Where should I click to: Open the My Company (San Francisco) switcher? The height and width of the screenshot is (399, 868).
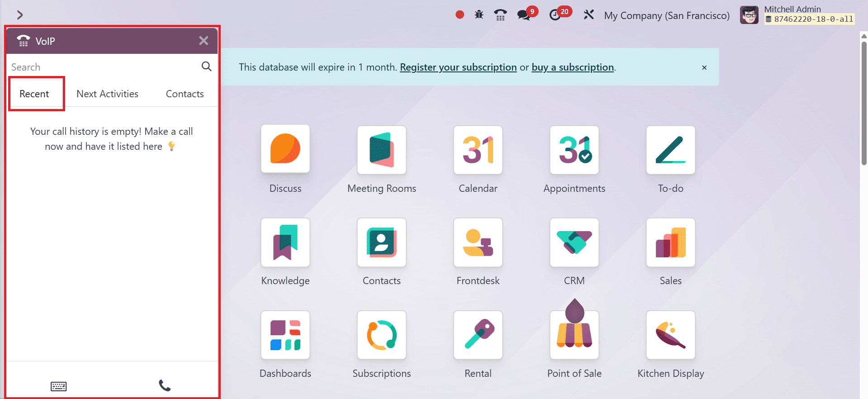point(667,15)
